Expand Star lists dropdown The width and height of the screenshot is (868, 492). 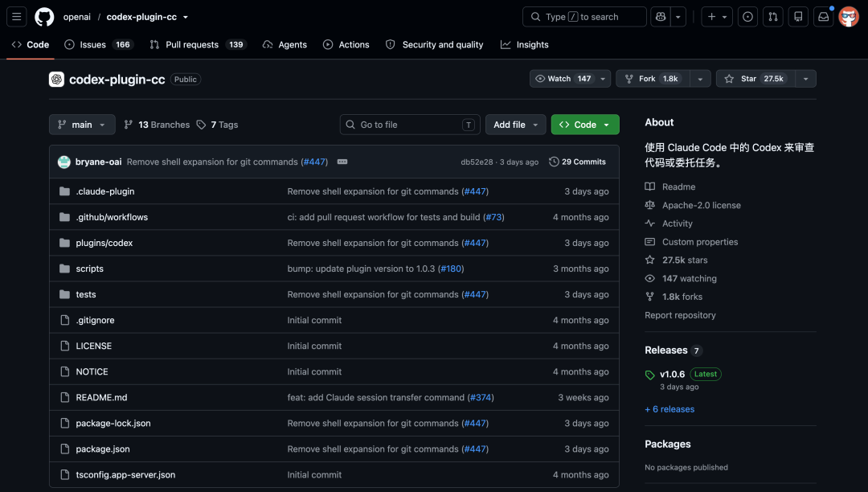tap(805, 79)
